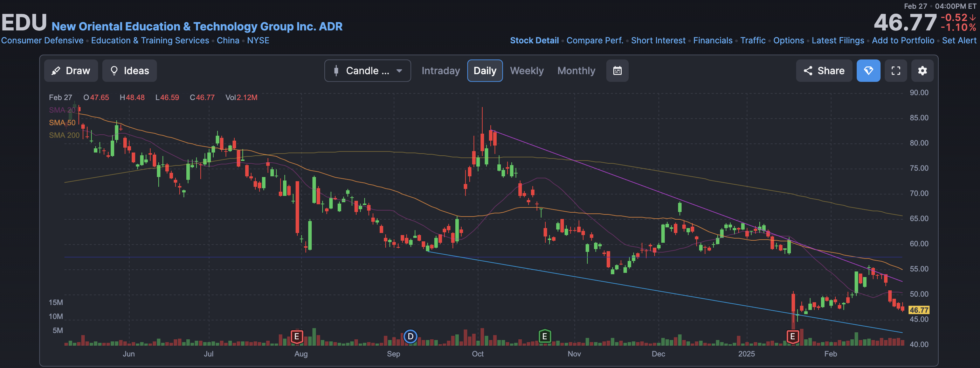Open the NYSE exchange link
The height and width of the screenshot is (368, 980).
pyautogui.click(x=258, y=41)
